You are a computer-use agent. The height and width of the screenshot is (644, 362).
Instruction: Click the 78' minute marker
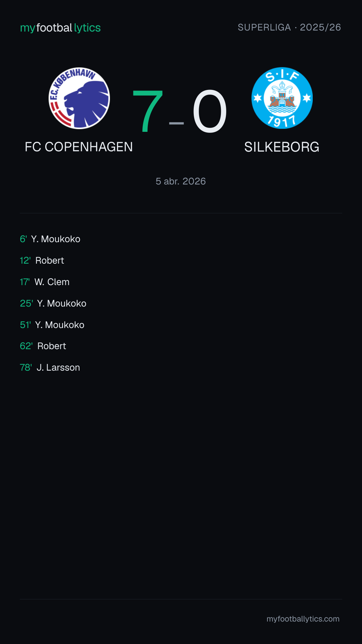click(x=26, y=368)
